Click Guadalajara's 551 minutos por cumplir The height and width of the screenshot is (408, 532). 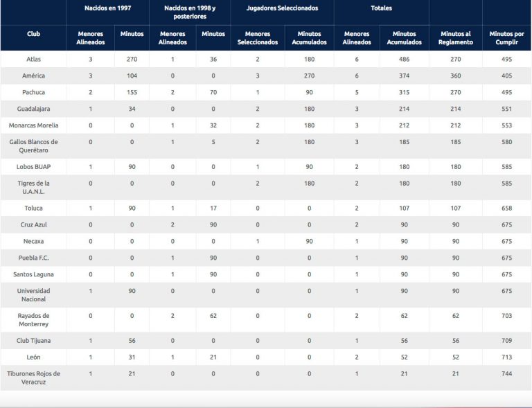coord(507,109)
